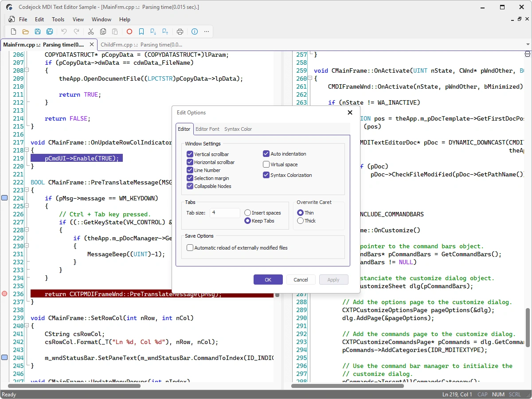
Task: Click the Undo toolbar icon
Action: pos(64,31)
